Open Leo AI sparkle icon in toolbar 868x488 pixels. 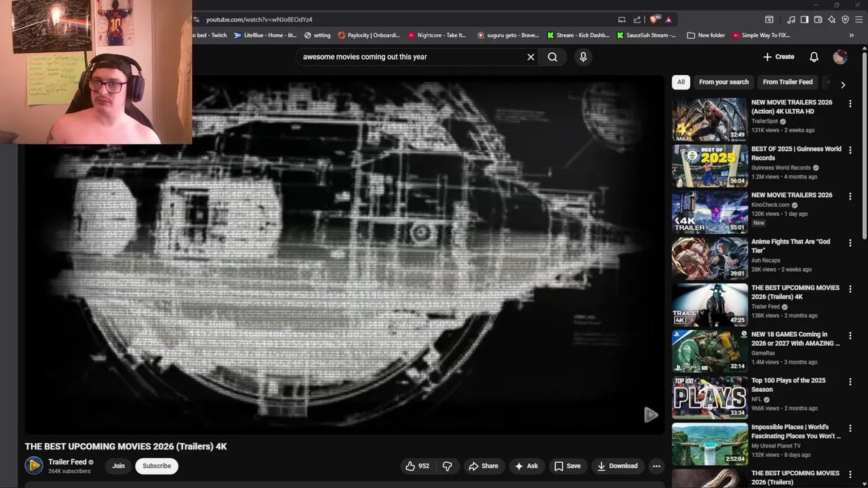[831, 20]
